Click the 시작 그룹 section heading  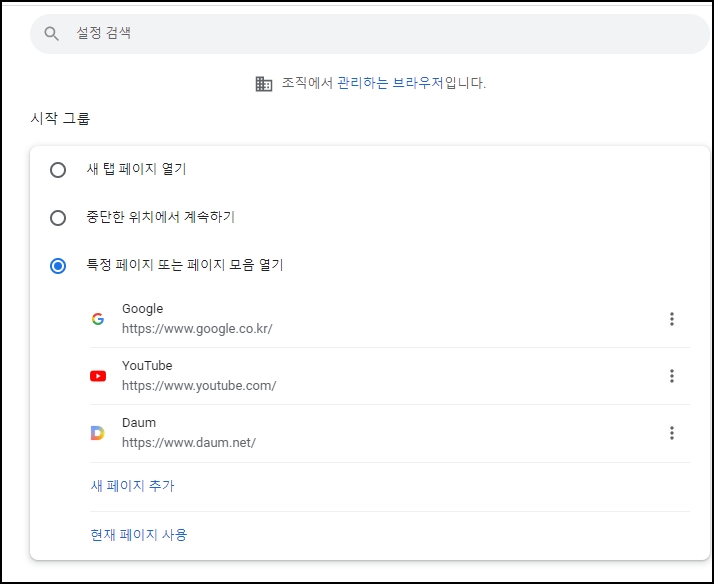pos(60,118)
